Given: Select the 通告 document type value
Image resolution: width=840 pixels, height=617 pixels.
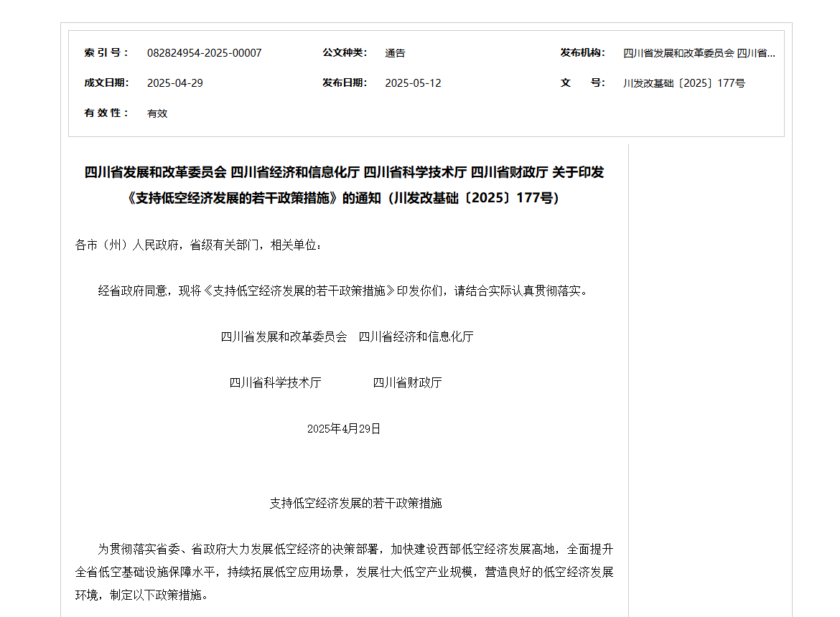Looking at the screenshot, I should pyautogui.click(x=395, y=53).
